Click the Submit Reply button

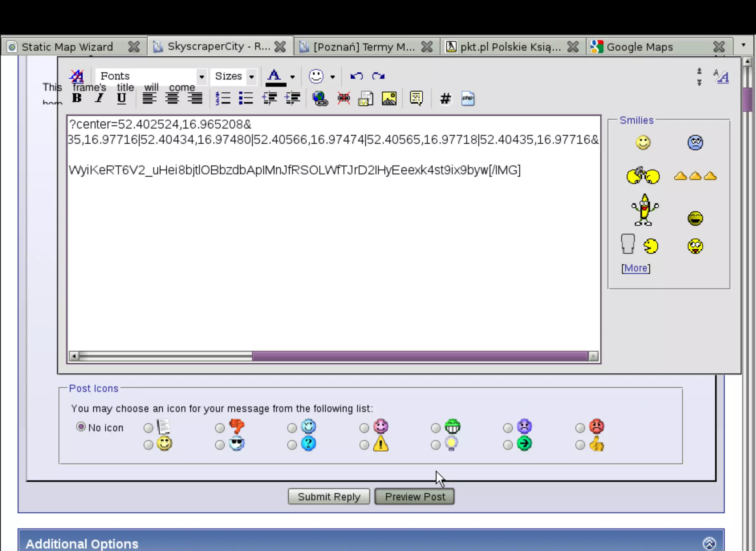(329, 497)
